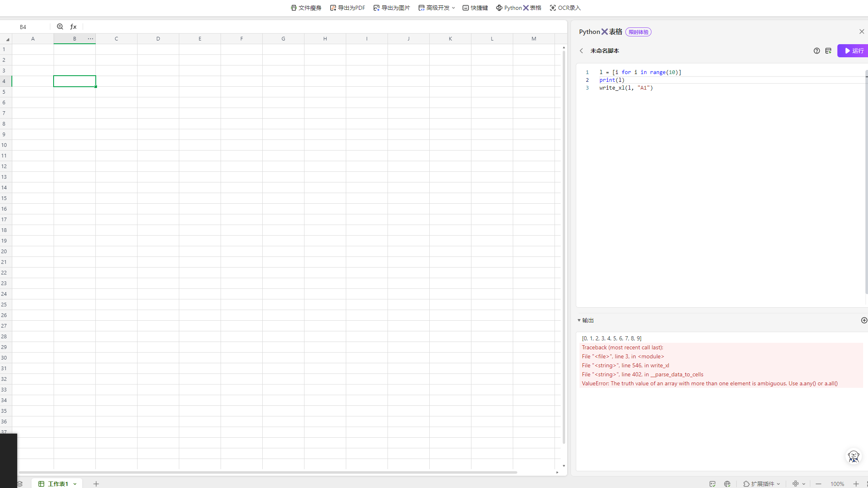
Task: Open the sheet layers list icon
Action: click(x=20, y=484)
